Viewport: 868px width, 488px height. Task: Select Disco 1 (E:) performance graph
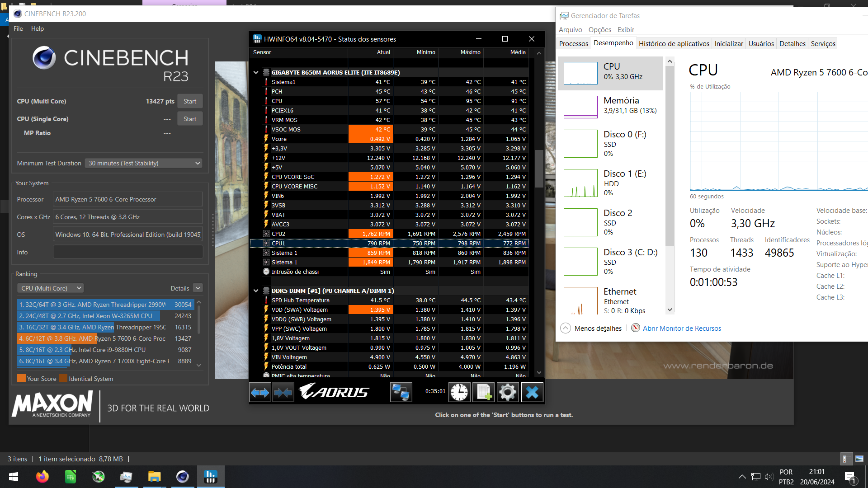(x=580, y=183)
